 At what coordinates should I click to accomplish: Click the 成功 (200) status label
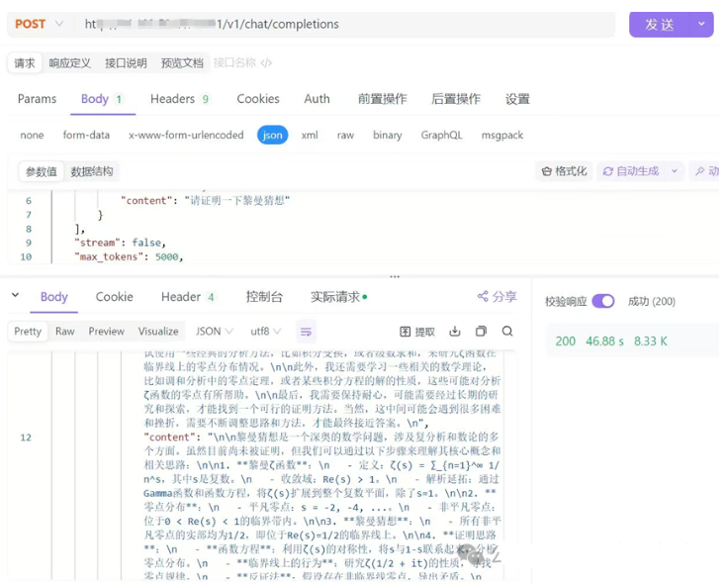click(x=652, y=301)
